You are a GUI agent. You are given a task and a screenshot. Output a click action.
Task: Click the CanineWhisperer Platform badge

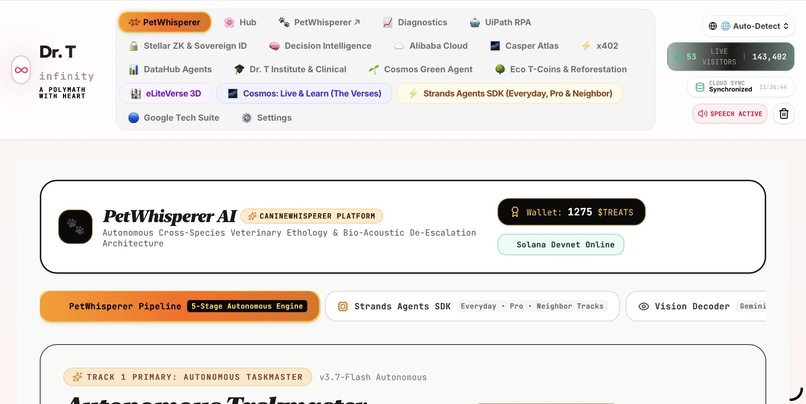coord(312,216)
